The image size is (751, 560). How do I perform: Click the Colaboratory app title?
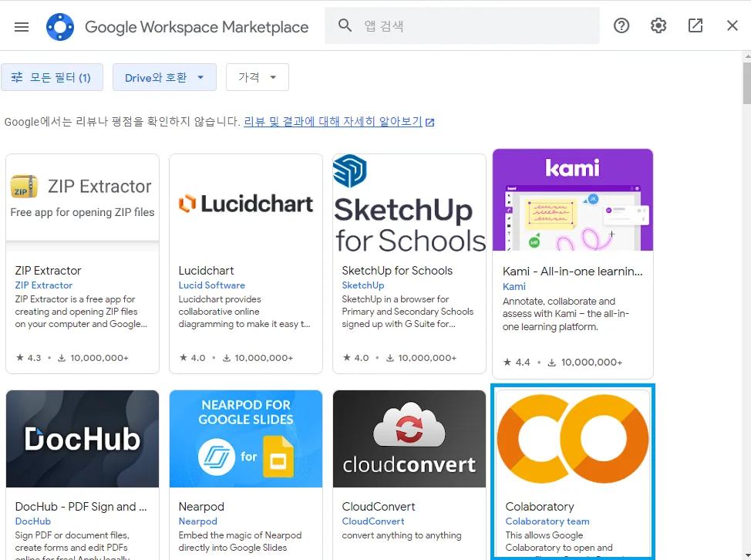539,506
